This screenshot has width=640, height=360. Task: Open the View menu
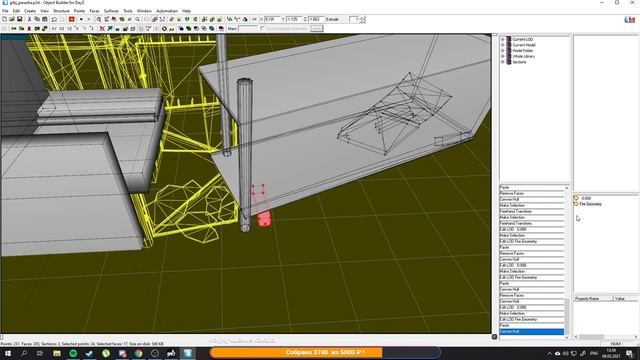pyautogui.click(x=44, y=11)
